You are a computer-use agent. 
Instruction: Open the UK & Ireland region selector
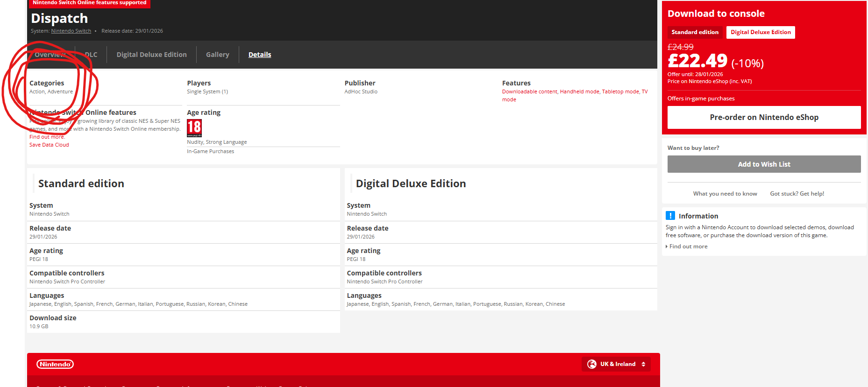tap(616, 364)
